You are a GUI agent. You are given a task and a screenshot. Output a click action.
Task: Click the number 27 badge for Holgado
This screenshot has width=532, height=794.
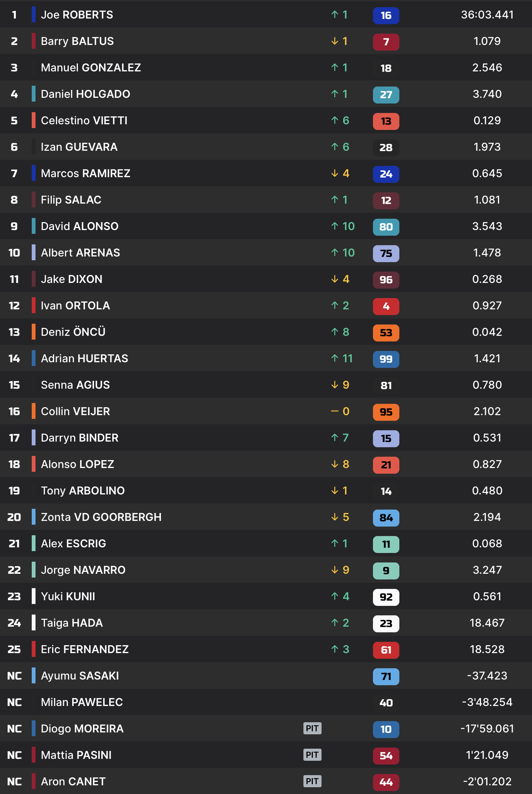386,95
